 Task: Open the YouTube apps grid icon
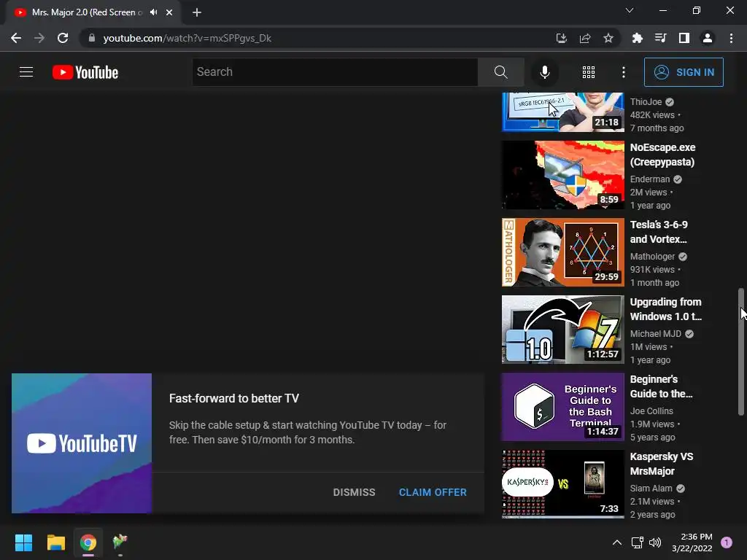click(x=589, y=72)
